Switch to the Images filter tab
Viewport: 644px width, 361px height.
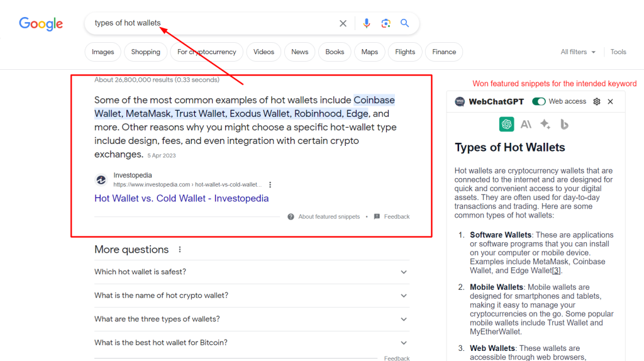pyautogui.click(x=103, y=52)
